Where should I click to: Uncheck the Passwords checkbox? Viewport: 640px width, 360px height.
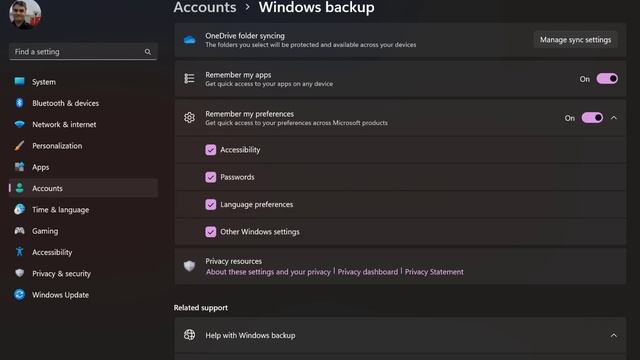coord(211,177)
